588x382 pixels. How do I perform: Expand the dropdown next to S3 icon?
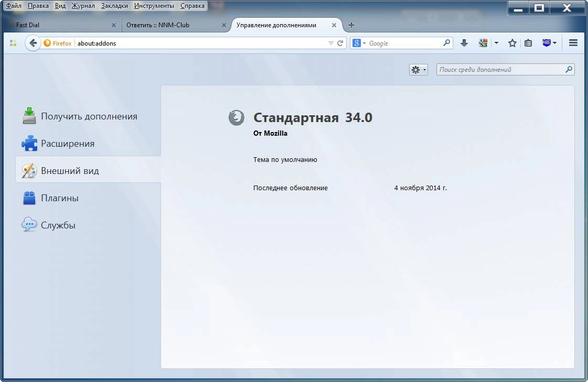click(496, 43)
